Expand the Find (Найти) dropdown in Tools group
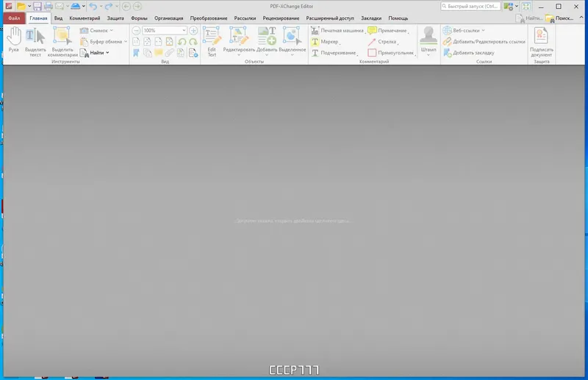Image resolution: width=588 pixels, height=380 pixels. [x=107, y=53]
